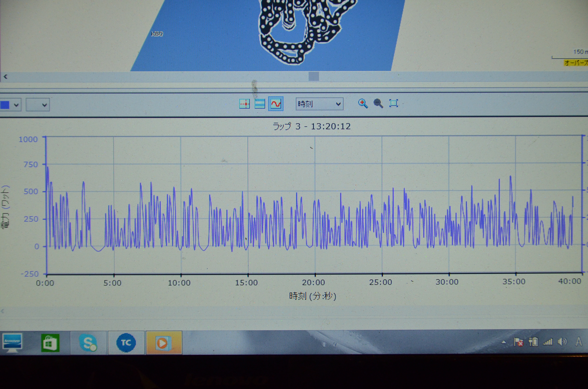Open the empty dropdown beside color selector

(38, 105)
